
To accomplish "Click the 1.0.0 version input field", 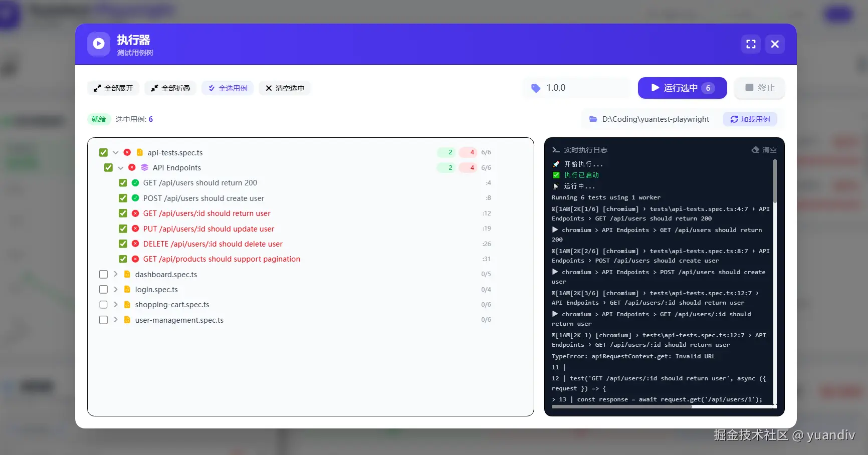I will click(x=577, y=88).
